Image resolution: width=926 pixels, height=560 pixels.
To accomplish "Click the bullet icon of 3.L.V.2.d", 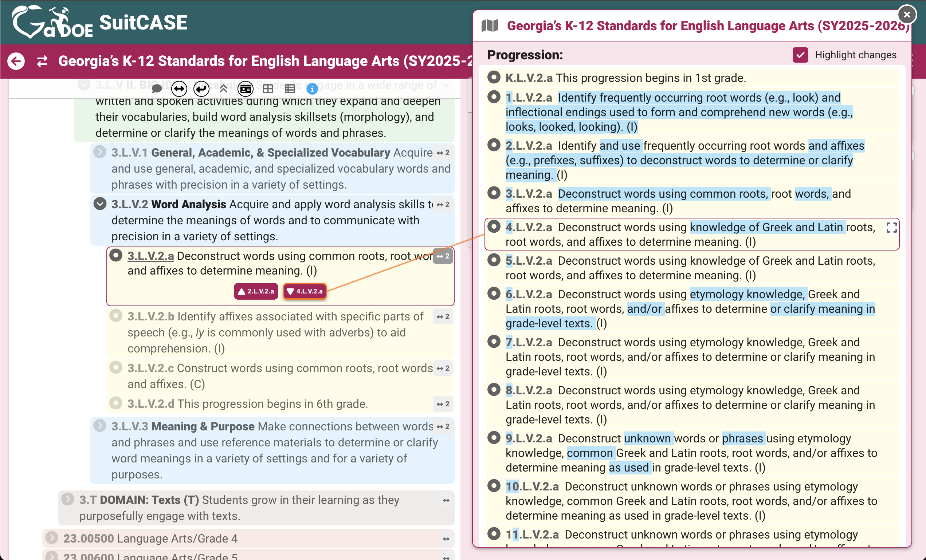I will coord(116,403).
